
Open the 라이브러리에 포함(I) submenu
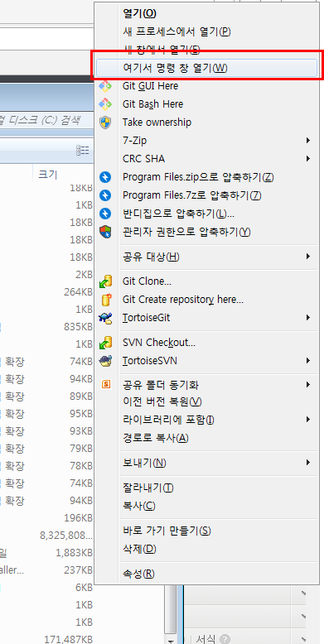click(207, 420)
